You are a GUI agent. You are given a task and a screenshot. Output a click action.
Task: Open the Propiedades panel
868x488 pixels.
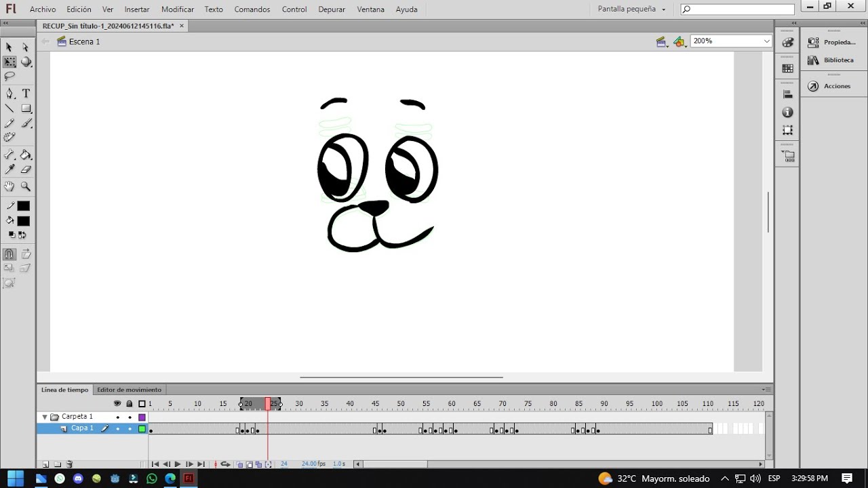(832, 42)
